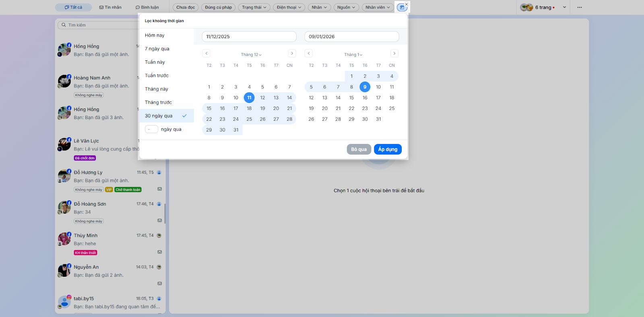
Task: Expand the Trạng thái filter dropdown
Action: point(254,7)
